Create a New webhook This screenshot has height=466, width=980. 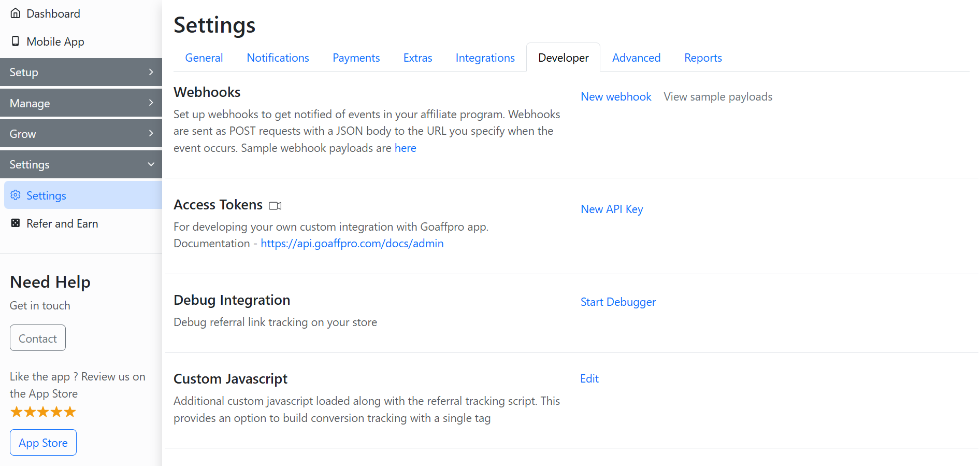coord(616,97)
